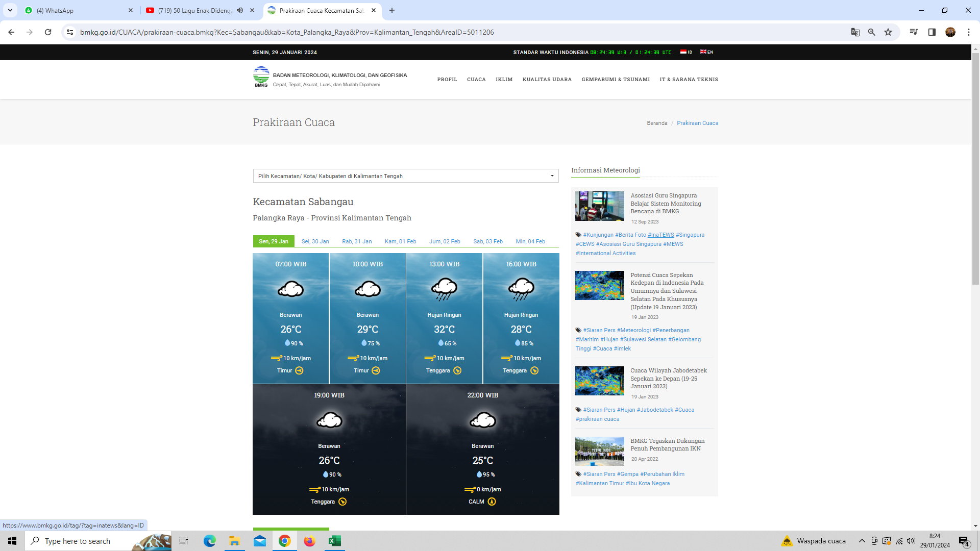Switch to WhatsApp browser tab
Screen dimensions: 980x551
[79, 10]
